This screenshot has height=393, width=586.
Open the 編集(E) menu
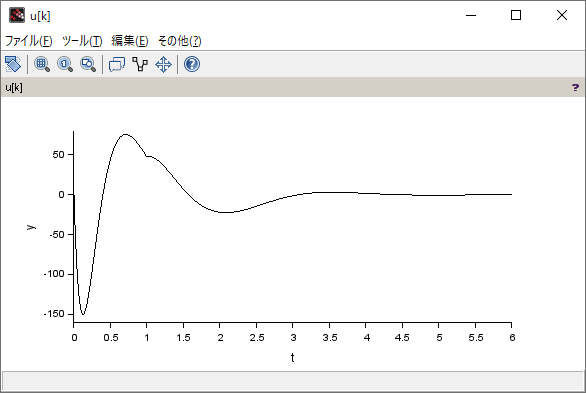coord(130,41)
